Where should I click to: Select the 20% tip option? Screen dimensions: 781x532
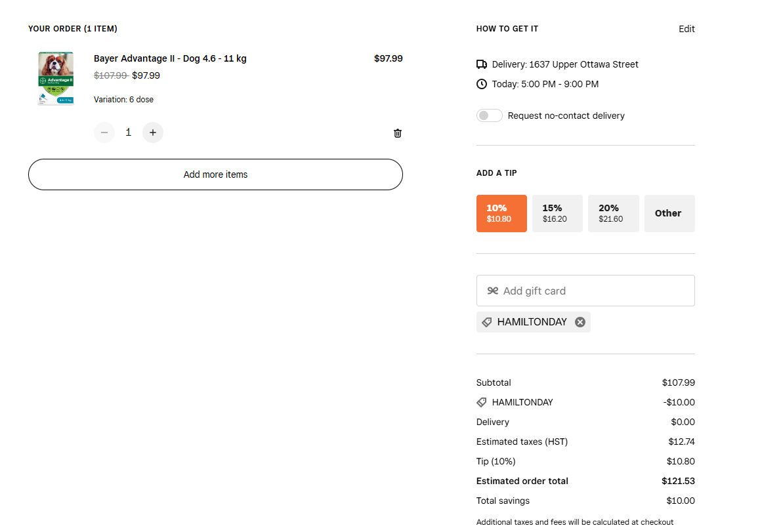pos(613,213)
